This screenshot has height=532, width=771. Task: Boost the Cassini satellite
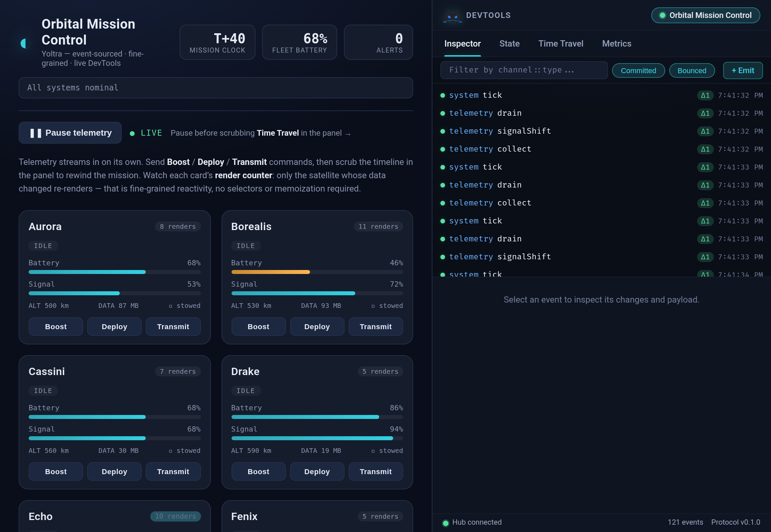tap(56, 471)
